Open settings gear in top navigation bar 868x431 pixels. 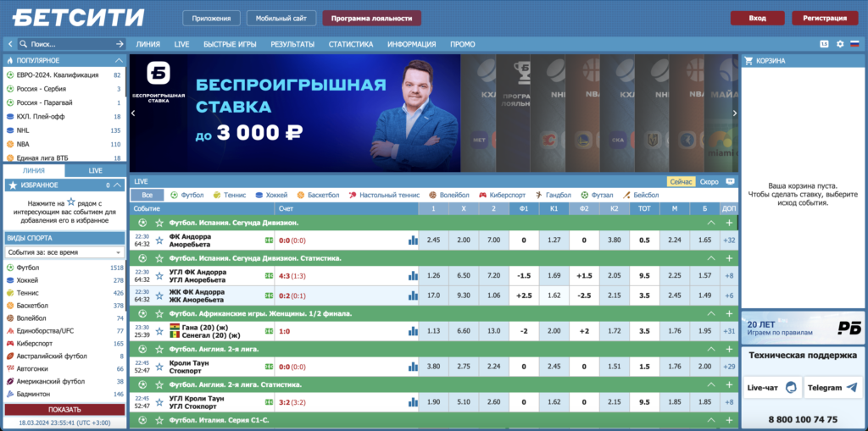(840, 44)
